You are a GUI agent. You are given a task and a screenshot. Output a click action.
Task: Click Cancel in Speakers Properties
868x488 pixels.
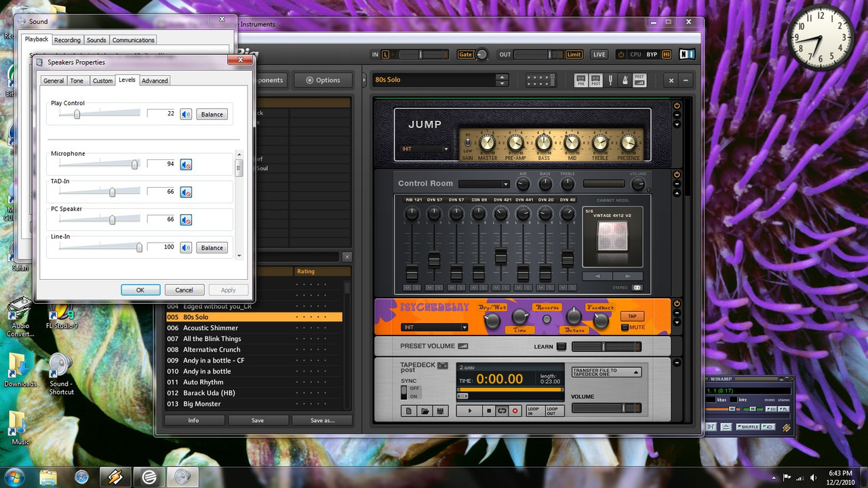pos(184,290)
